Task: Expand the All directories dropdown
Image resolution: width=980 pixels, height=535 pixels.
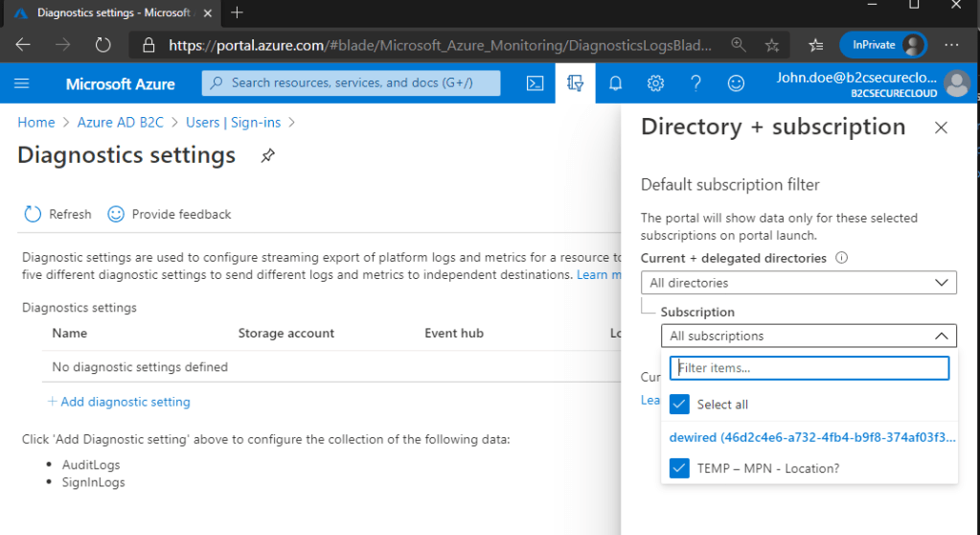Action: (798, 283)
